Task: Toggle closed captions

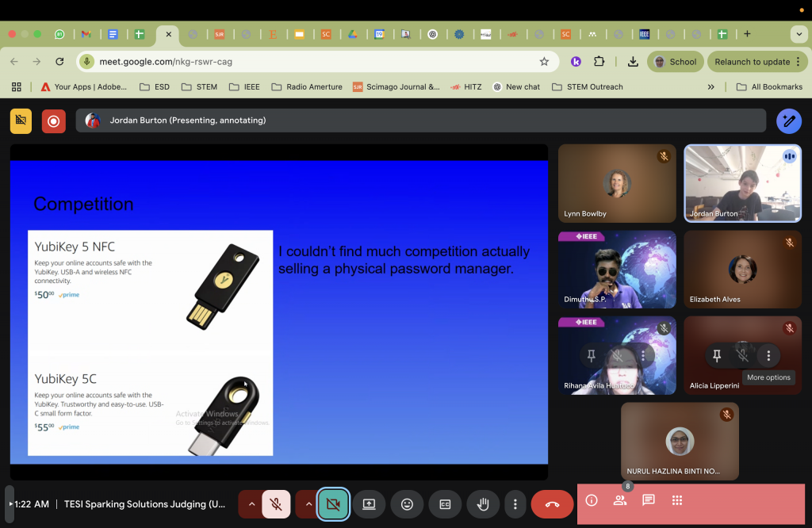Action: [x=445, y=504]
